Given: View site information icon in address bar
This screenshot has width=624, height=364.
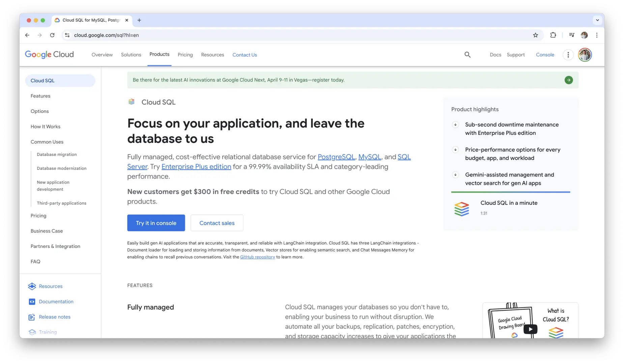Looking at the screenshot, I should point(67,35).
